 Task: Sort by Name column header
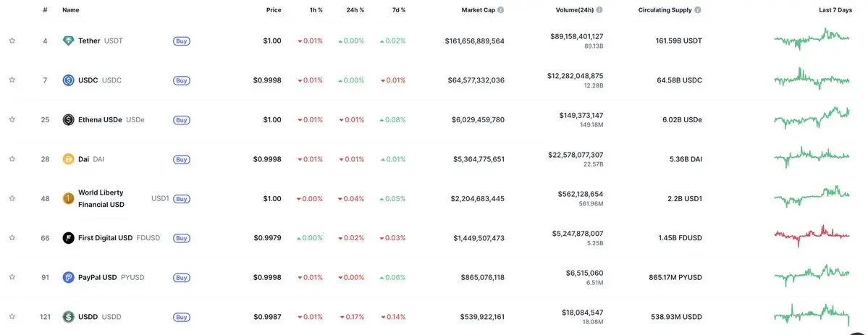pyautogui.click(x=70, y=10)
